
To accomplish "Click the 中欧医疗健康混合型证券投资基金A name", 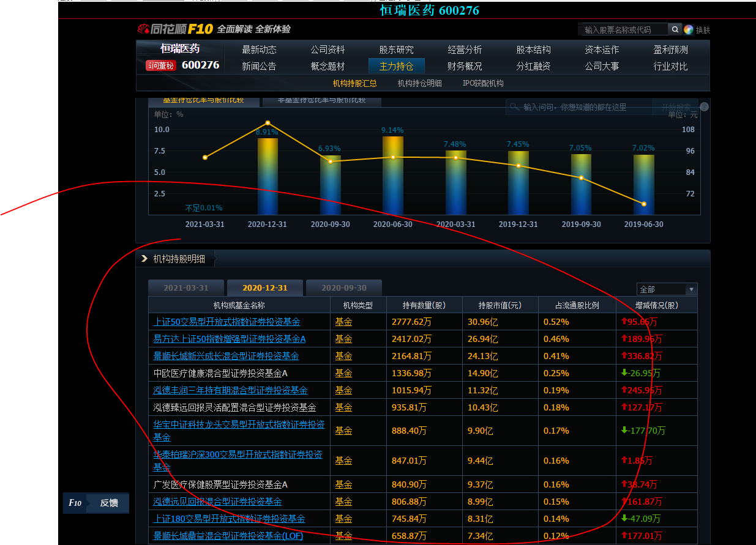I will pos(220,373).
